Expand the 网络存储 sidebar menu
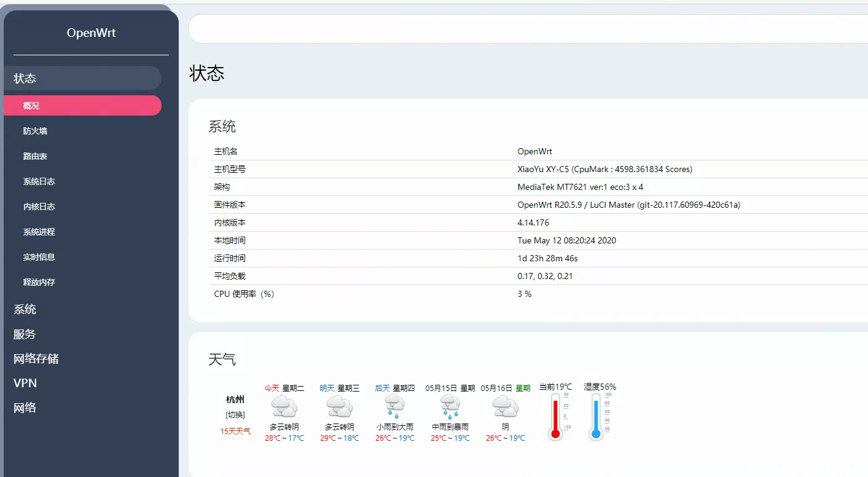This screenshot has width=868, height=477. [x=36, y=359]
